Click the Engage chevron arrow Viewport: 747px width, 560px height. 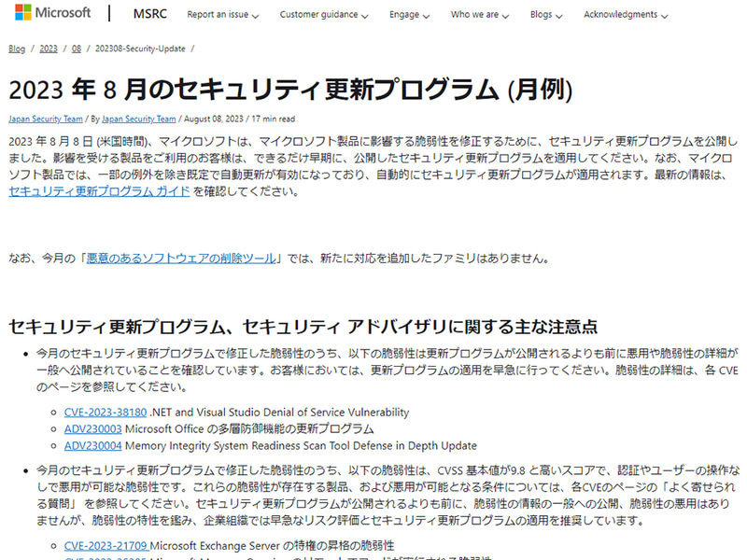click(426, 16)
